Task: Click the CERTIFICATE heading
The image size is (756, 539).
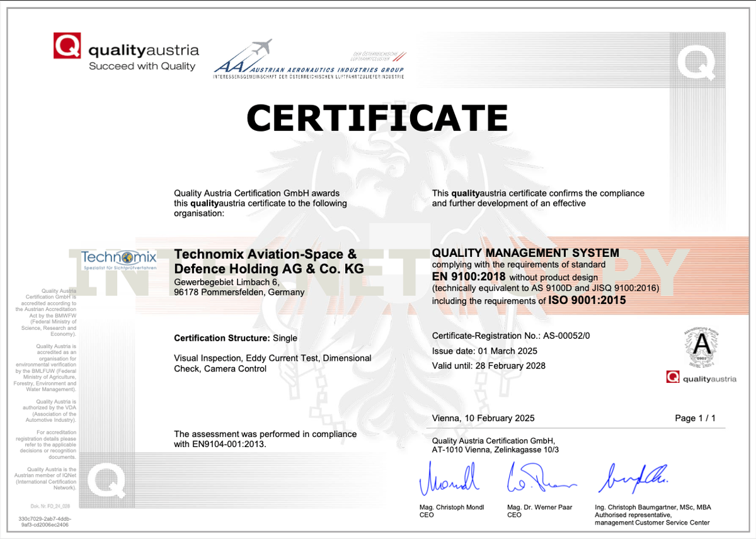Action: [x=377, y=117]
